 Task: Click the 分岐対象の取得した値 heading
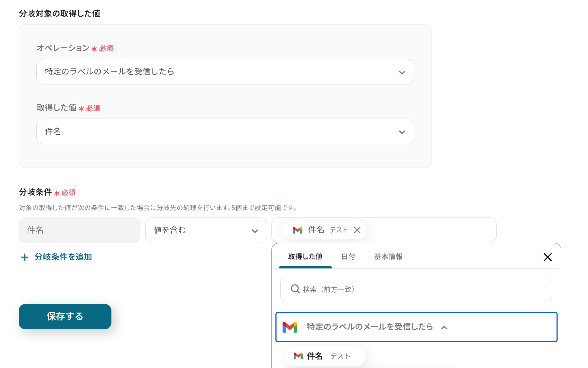[60, 14]
